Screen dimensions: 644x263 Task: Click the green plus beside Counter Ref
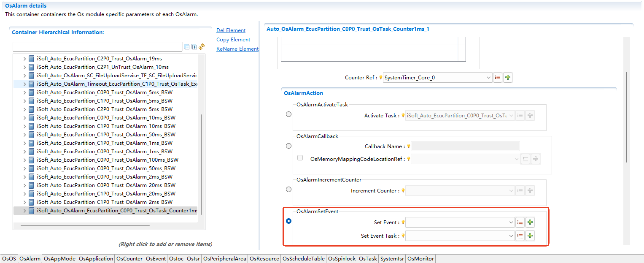pyautogui.click(x=508, y=78)
